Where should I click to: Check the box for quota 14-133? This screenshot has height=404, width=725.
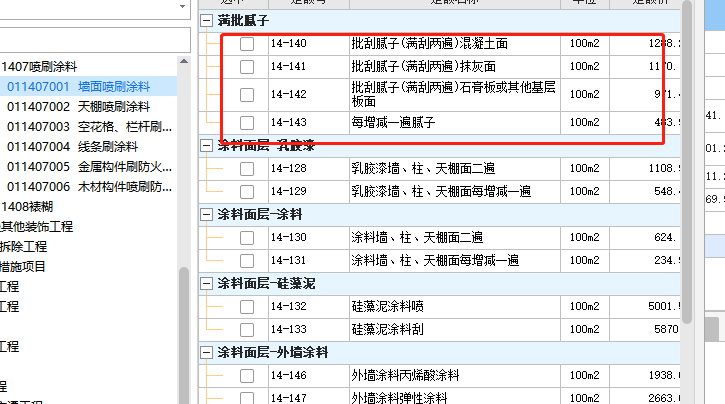click(x=247, y=330)
